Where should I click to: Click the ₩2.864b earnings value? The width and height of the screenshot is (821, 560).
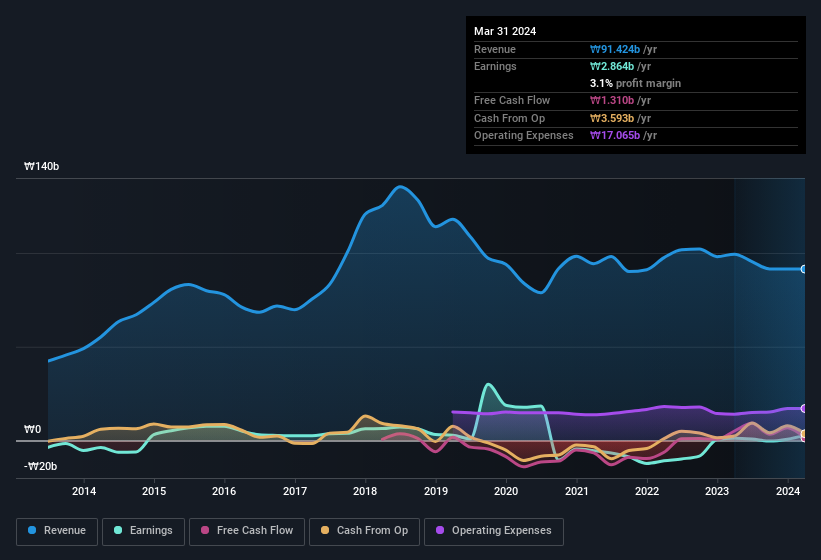tap(612, 66)
